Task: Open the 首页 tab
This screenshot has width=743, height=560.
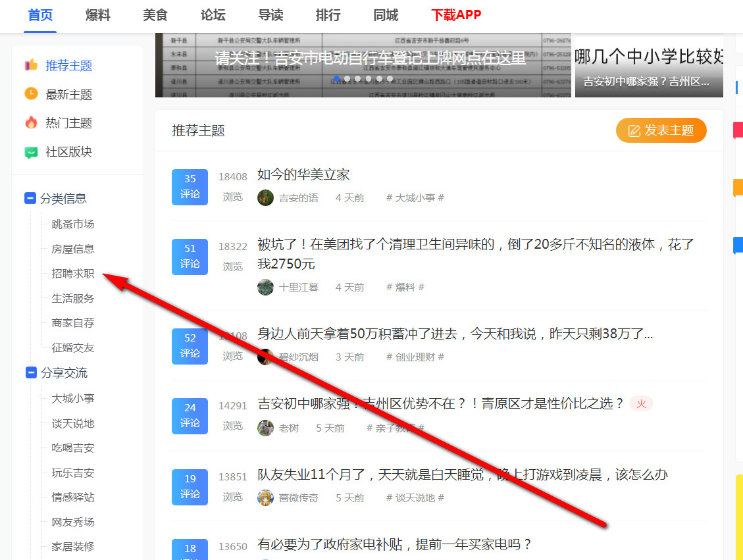Action: coord(40,15)
